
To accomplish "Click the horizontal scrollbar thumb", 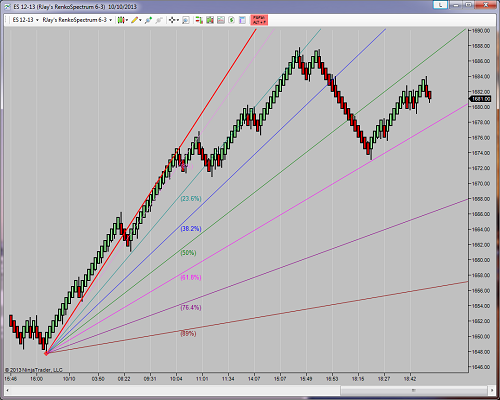I will (x=413, y=390).
